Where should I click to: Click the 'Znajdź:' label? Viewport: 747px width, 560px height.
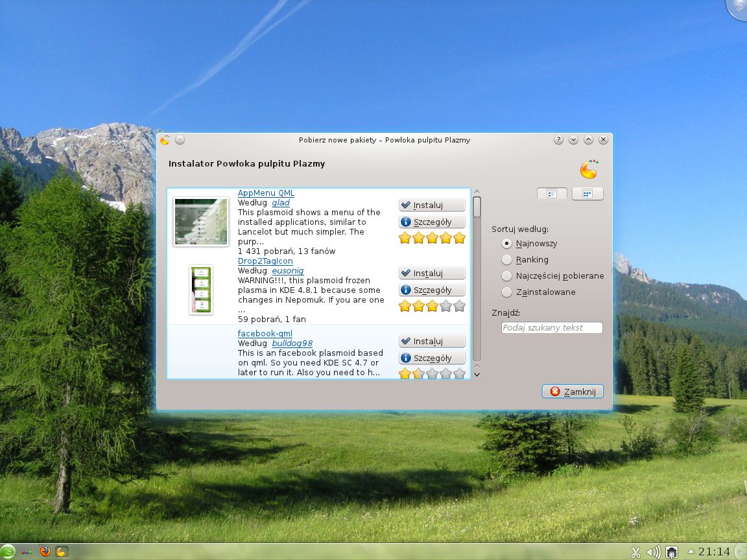tap(506, 313)
